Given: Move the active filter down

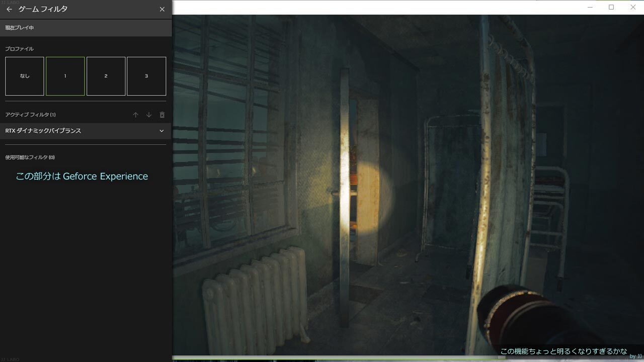Looking at the screenshot, I should [149, 115].
